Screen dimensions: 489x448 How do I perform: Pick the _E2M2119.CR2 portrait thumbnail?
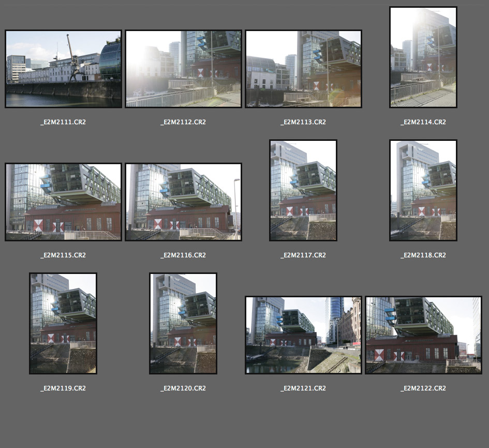point(63,323)
